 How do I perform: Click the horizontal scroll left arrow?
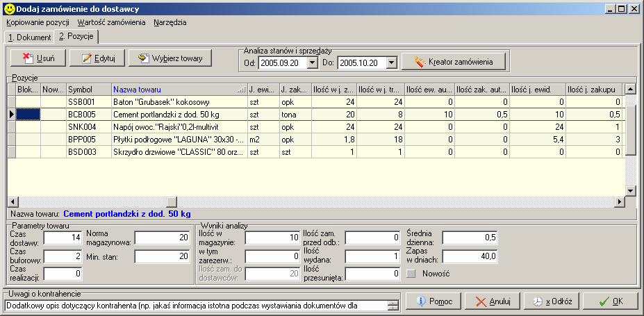click(13, 201)
